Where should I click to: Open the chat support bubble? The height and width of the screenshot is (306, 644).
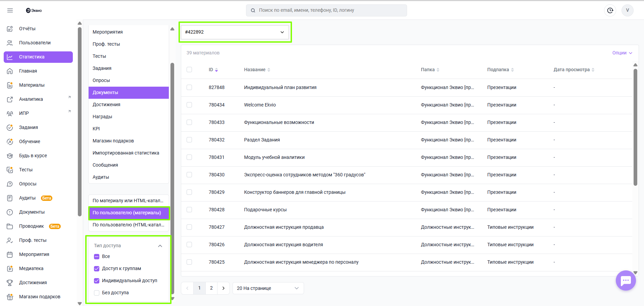click(626, 280)
